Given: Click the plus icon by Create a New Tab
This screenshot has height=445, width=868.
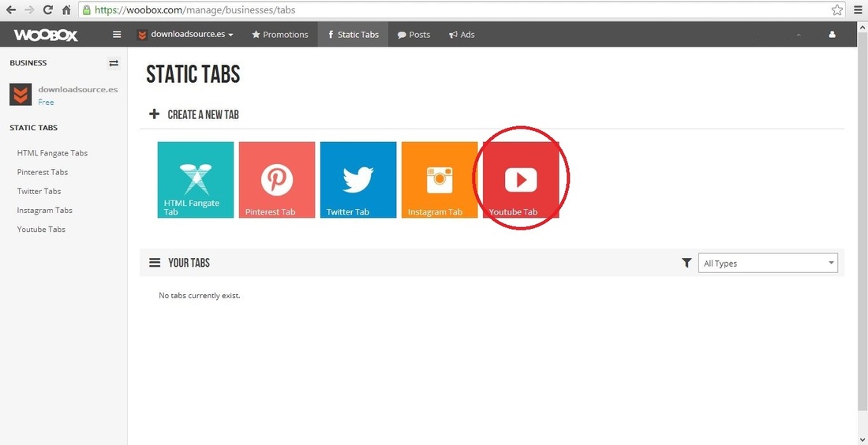Looking at the screenshot, I should tap(155, 114).
